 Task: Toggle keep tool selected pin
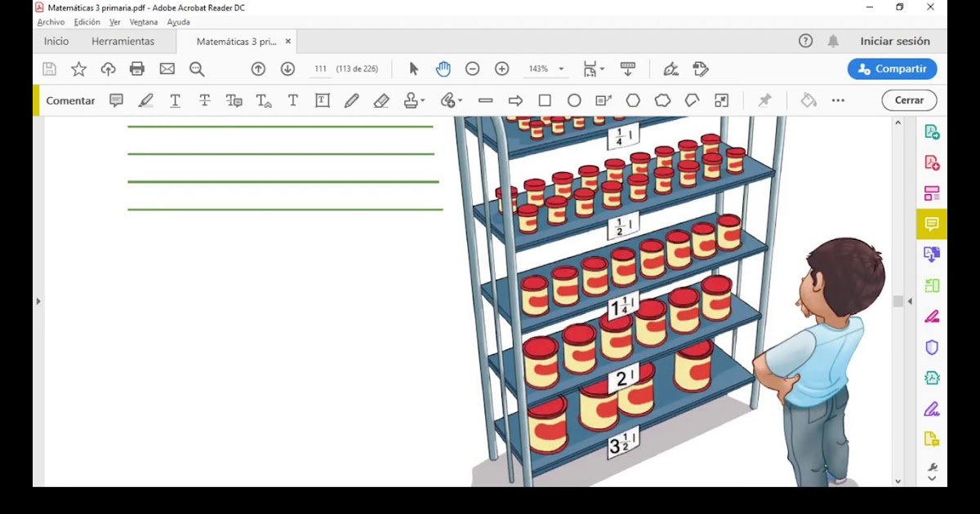pos(764,100)
